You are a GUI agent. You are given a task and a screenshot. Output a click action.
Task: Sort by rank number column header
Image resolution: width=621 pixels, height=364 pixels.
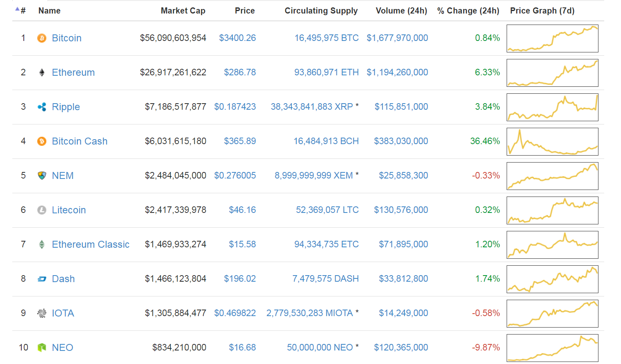[x=23, y=11]
